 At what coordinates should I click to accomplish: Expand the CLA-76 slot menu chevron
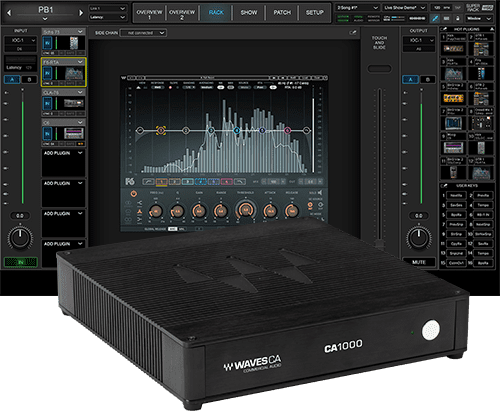[x=80, y=92]
